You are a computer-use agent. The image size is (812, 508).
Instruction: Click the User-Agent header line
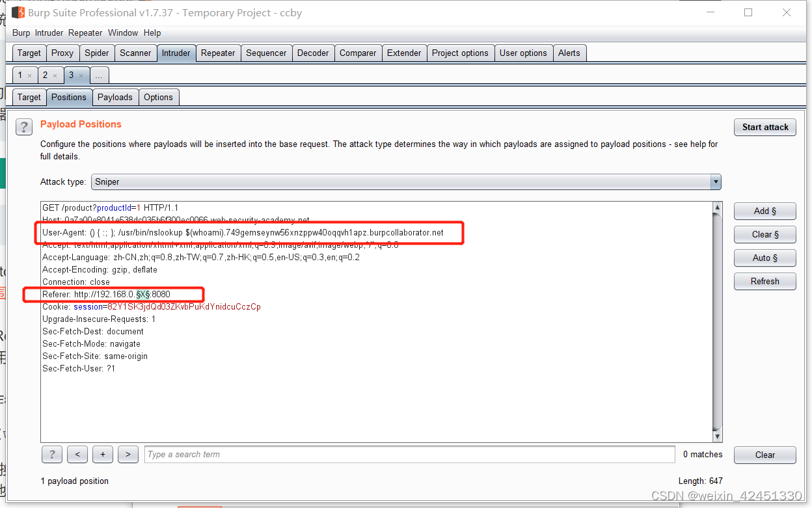(243, 233)
